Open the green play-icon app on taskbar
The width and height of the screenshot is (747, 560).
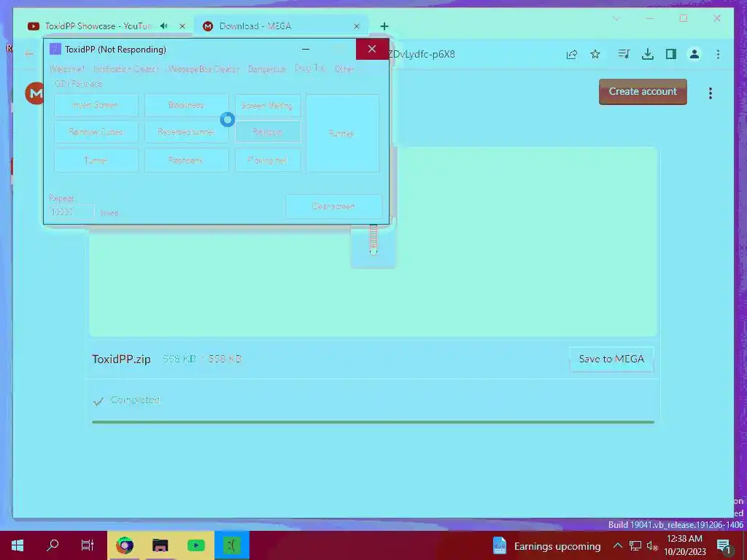(196, 545)
